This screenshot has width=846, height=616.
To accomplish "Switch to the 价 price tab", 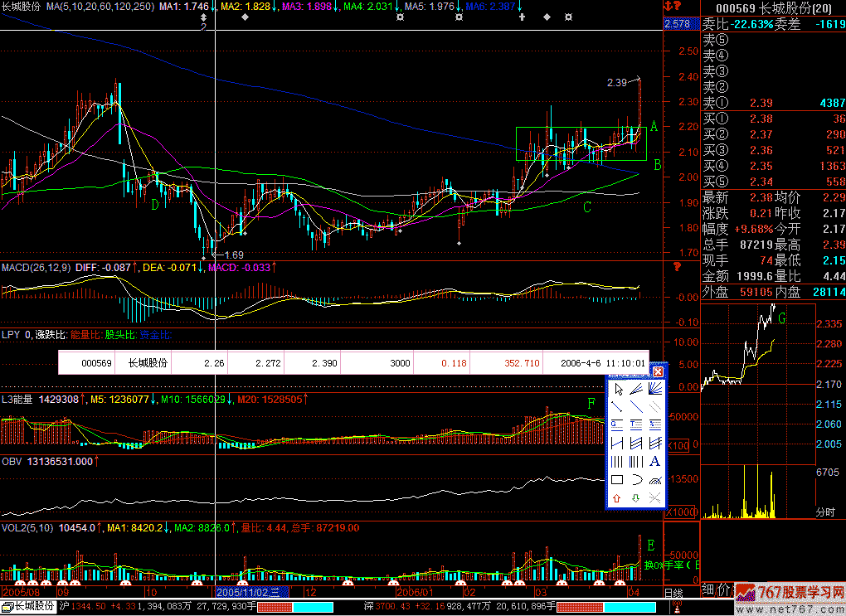I will pyautogui.click(x=727, y=589).
